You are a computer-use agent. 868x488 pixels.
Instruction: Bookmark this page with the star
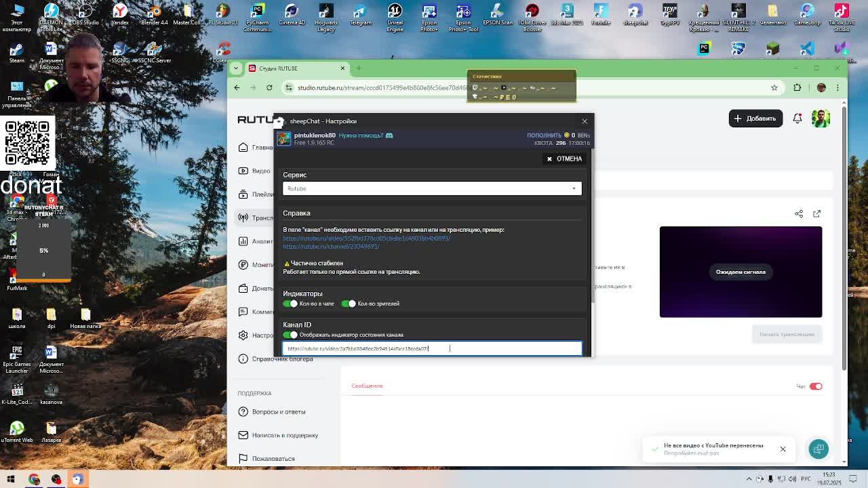[x=774, y=87]
